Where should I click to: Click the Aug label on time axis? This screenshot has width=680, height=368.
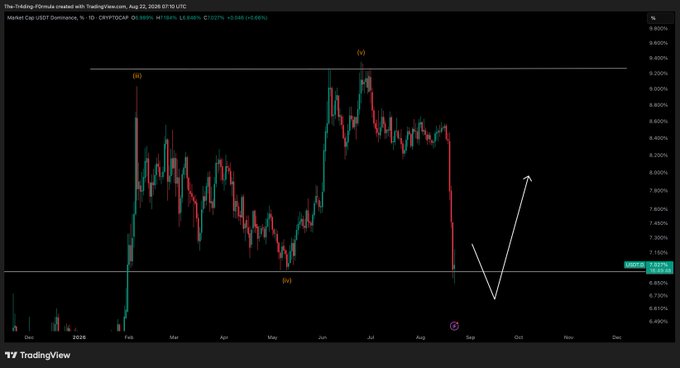tap(421, 337)
